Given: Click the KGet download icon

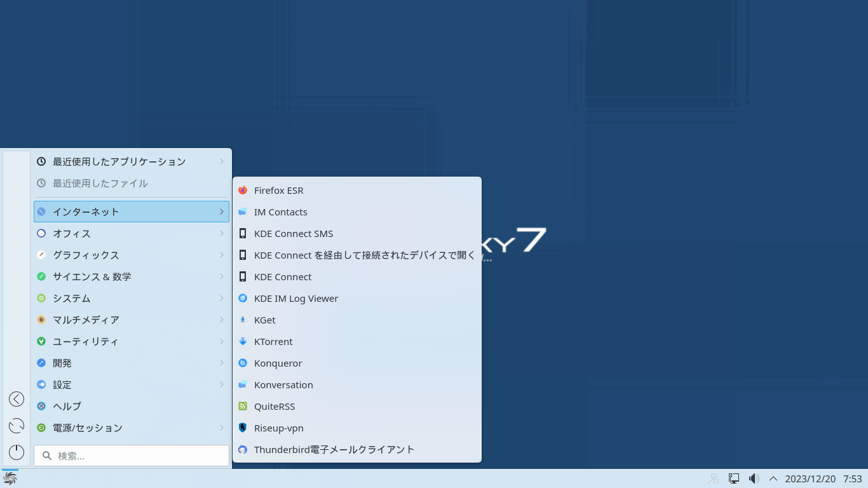Looking at the screenshot, I should tap(243, 320).
